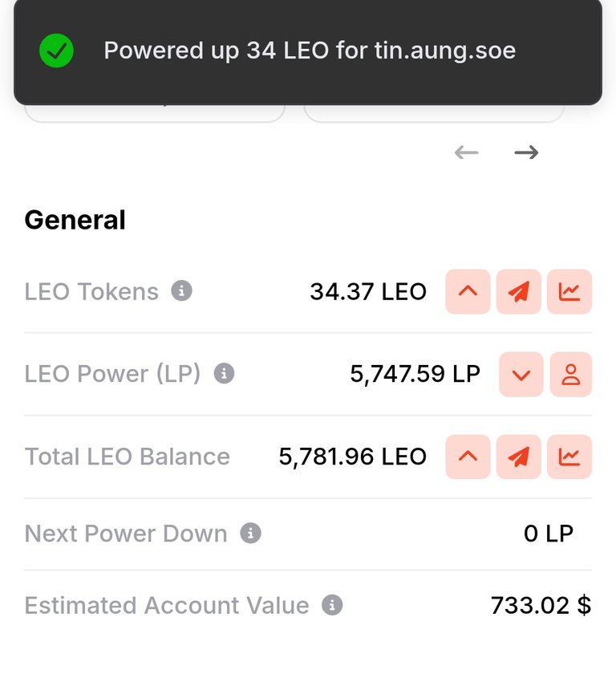The image size is (616, 682).
Task: Show info for Estimated Account Value
Action: pyautogui.click(x=332, y=605)
